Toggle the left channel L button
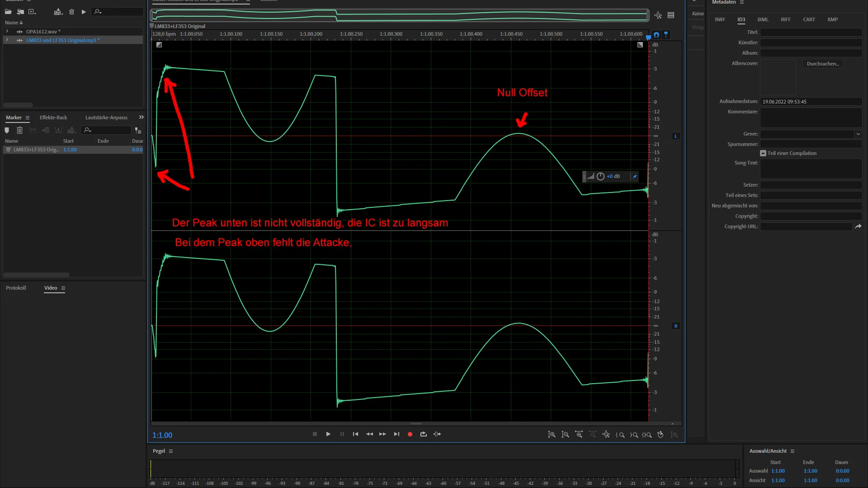The image size is (868, 488). tap(676, 136)
